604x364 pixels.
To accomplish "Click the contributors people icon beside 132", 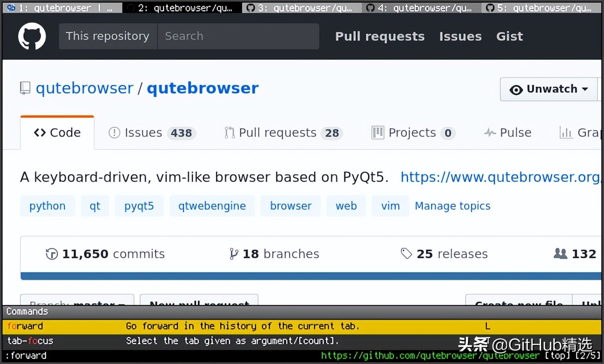I will click(561, 253).
